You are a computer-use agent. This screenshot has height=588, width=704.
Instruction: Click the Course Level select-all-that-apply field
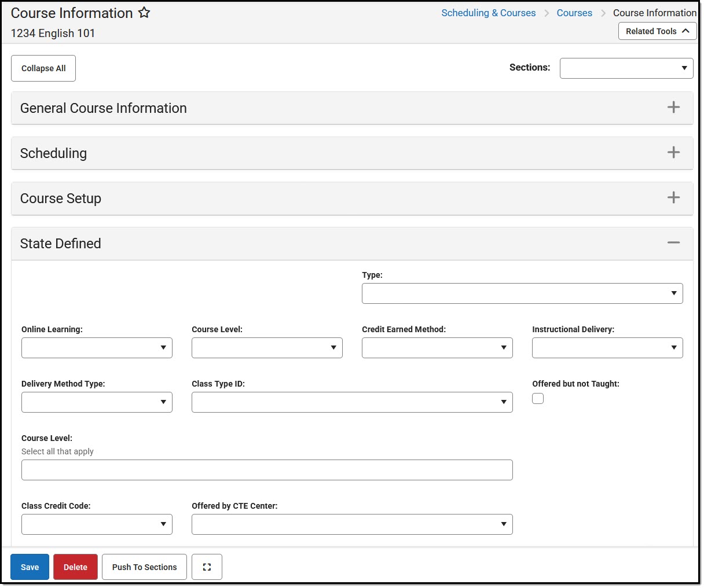point(267,469)
